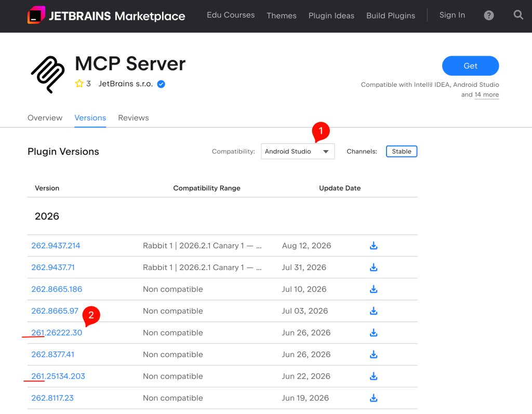Click compatibility range of 262.9437.214 row

click(202, 246)
